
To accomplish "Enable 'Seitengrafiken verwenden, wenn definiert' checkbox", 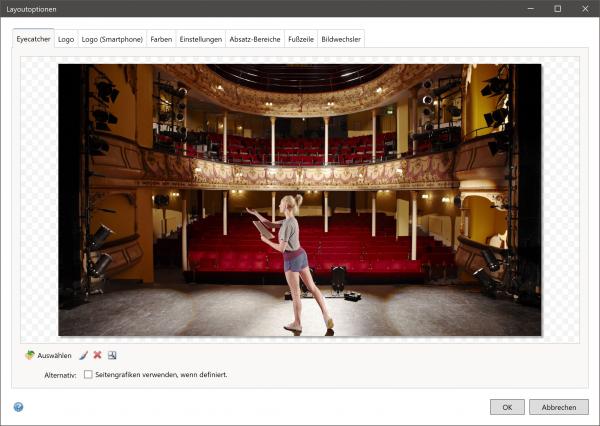I will (x=88, y=375).
